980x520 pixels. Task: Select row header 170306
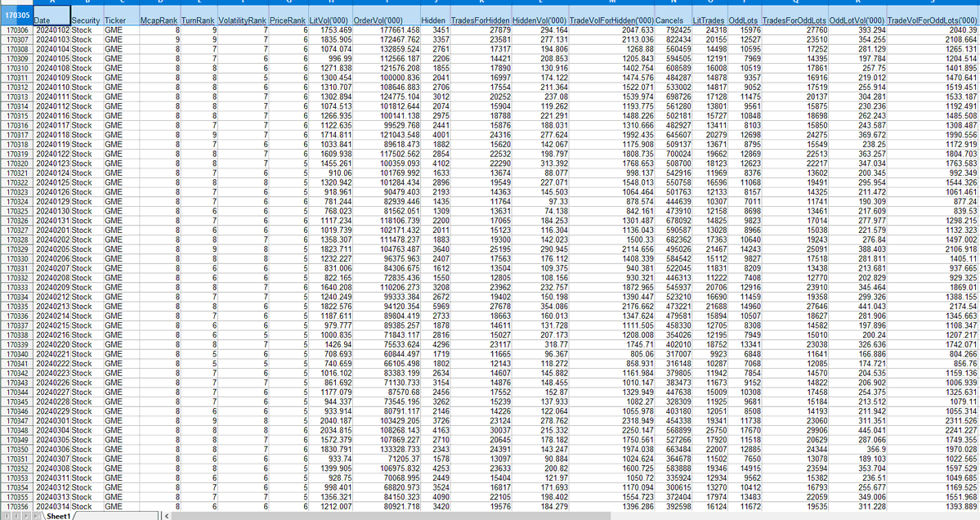point(16,29)
